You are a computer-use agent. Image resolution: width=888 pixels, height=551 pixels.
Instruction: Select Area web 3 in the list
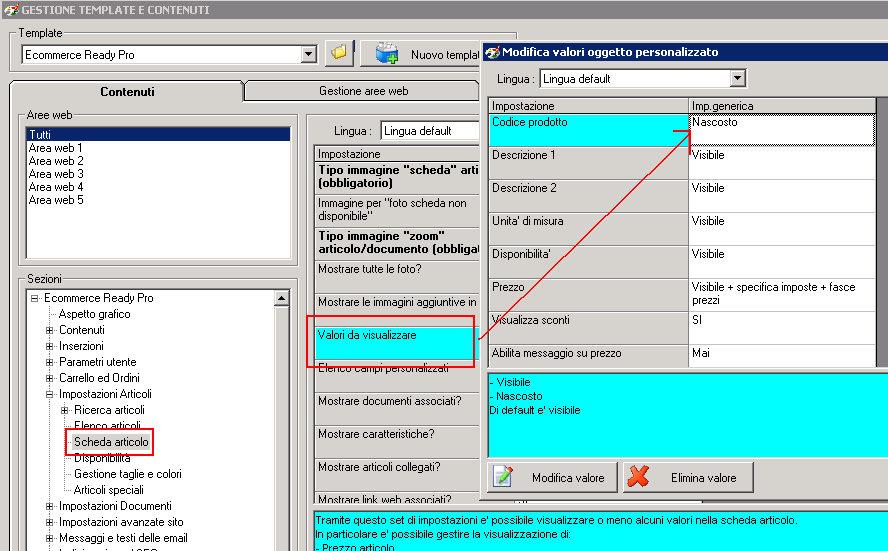pyautogui.click(x=56, y=174)
